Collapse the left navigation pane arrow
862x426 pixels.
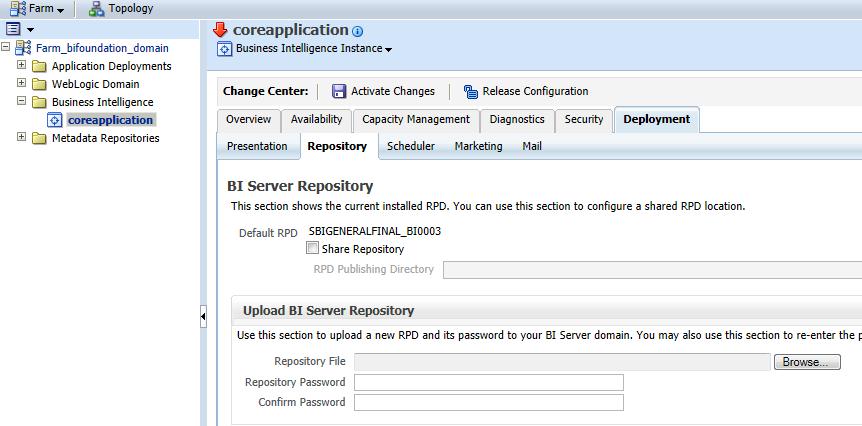click(203, 317)
